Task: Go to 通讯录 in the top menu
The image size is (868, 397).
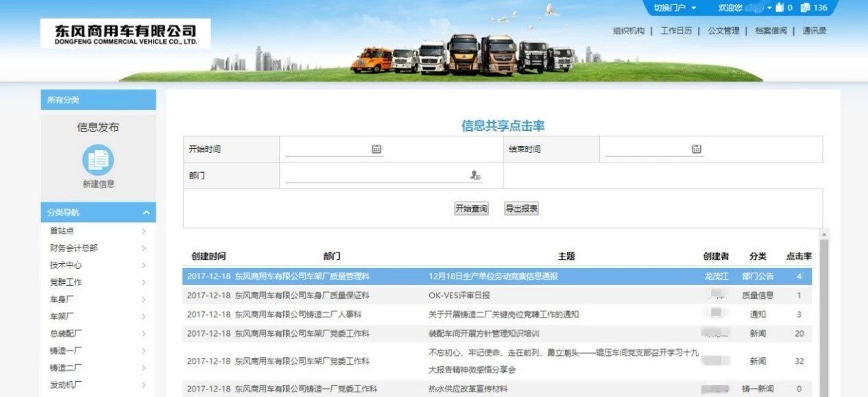Action: click(x=815, y=31)
